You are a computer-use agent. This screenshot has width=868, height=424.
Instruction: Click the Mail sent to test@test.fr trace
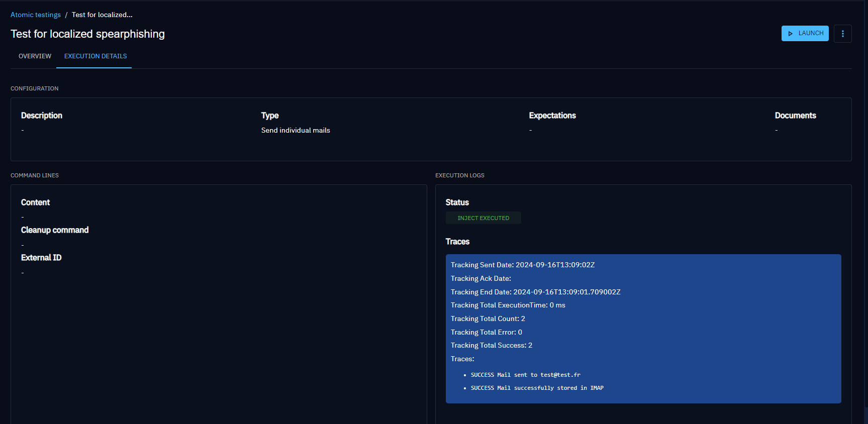525,375
